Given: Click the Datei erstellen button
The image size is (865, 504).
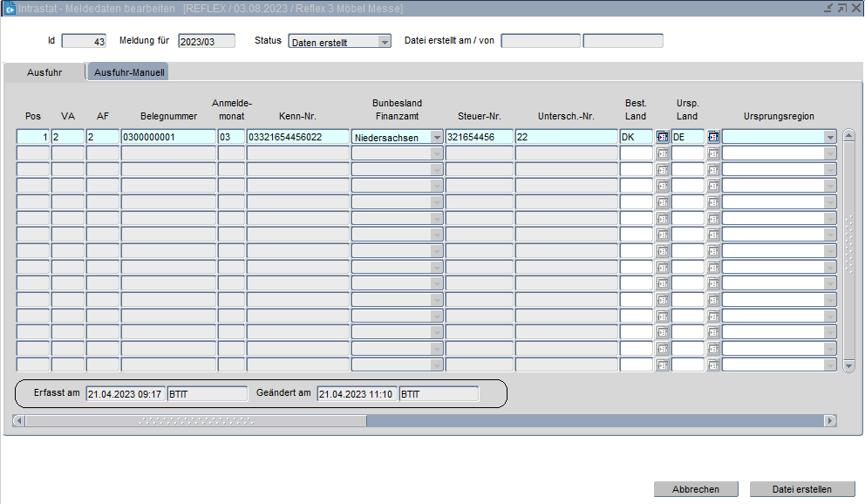Looking at the screenshot, I should click(801, 489).
